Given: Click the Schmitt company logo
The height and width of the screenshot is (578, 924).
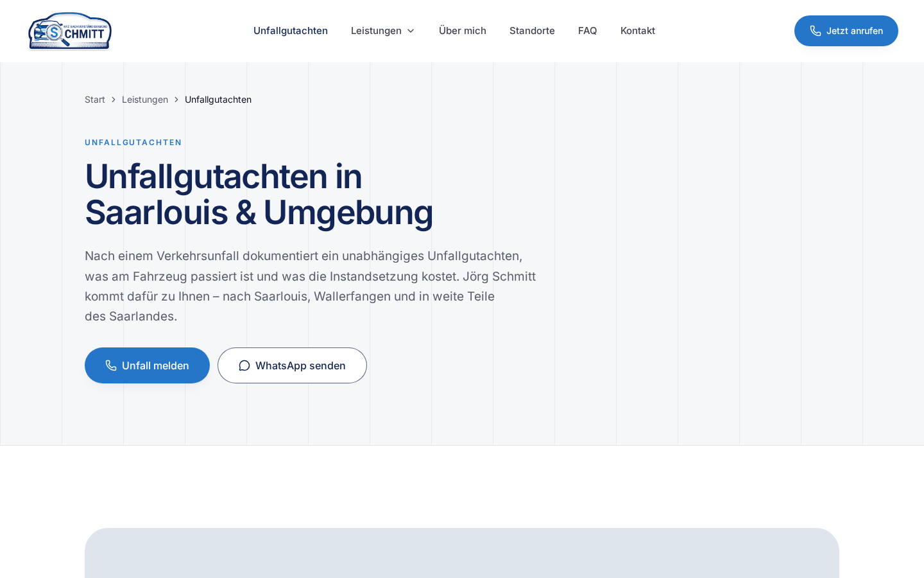Looking at the screenshot, I should (x=70, y=31).
